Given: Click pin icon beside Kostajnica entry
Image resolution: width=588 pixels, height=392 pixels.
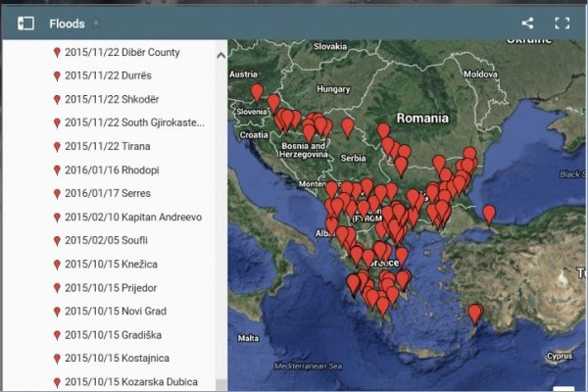Looking at the screenshot, I should 57,359.
